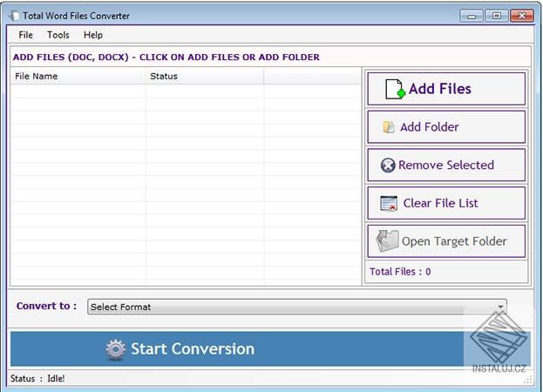Click the Add Files button label

440,89
